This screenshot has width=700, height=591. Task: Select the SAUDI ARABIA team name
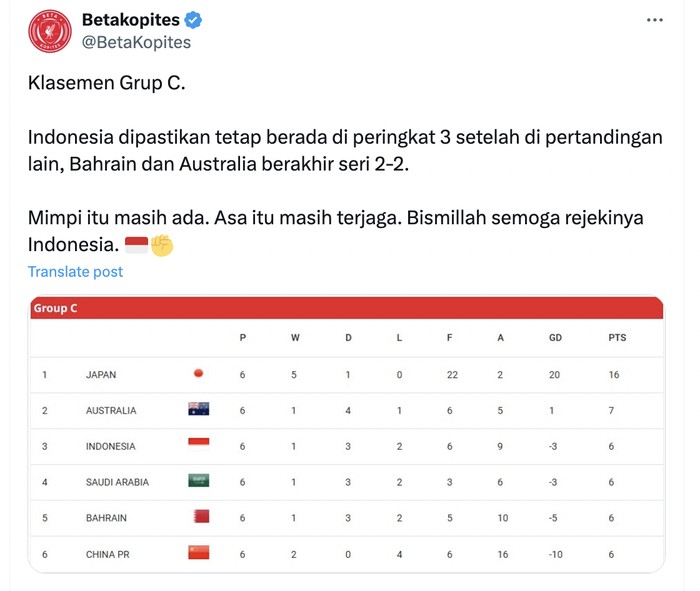click(x=117, y=482)
